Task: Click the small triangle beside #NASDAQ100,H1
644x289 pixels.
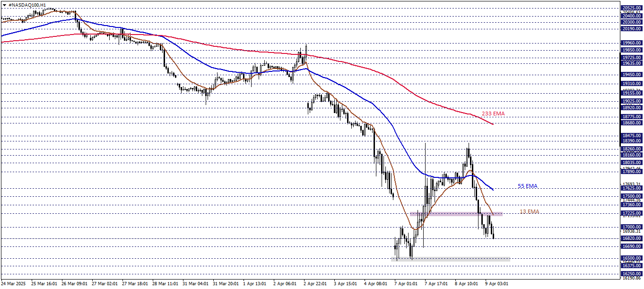Action: click(4, 5)
